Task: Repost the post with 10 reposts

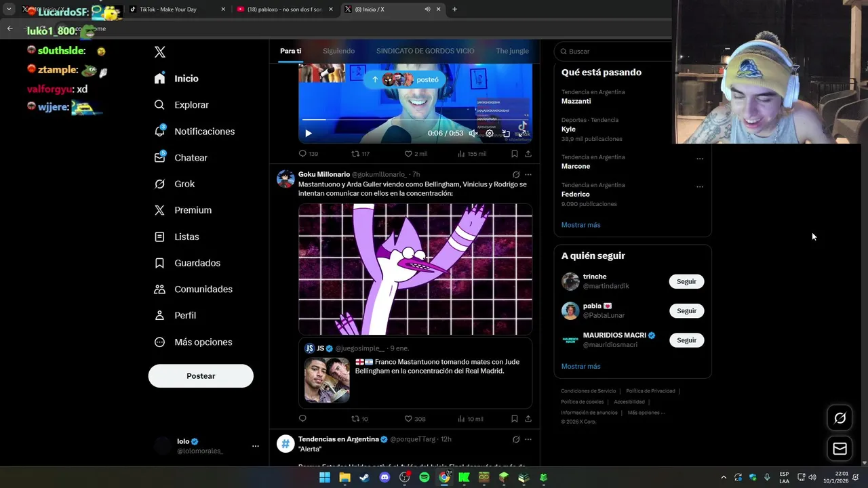Action: tap(359, 419)
